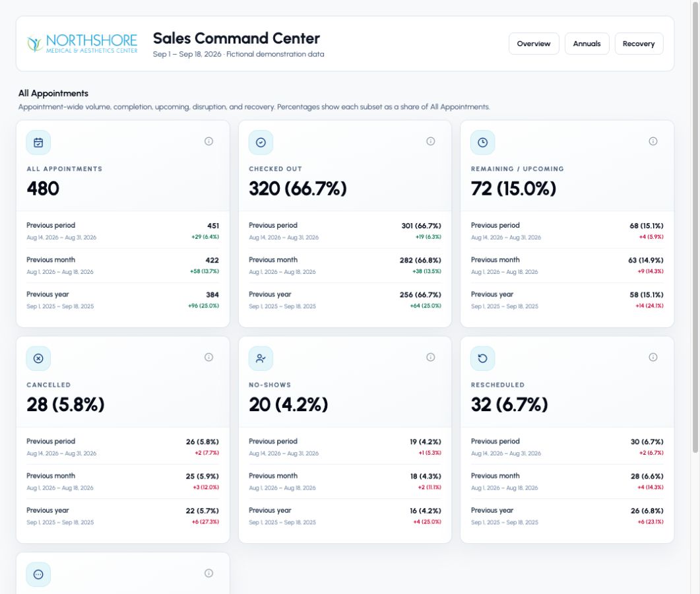
Task: Show info for Cancelled card
Action: [208, 357]
